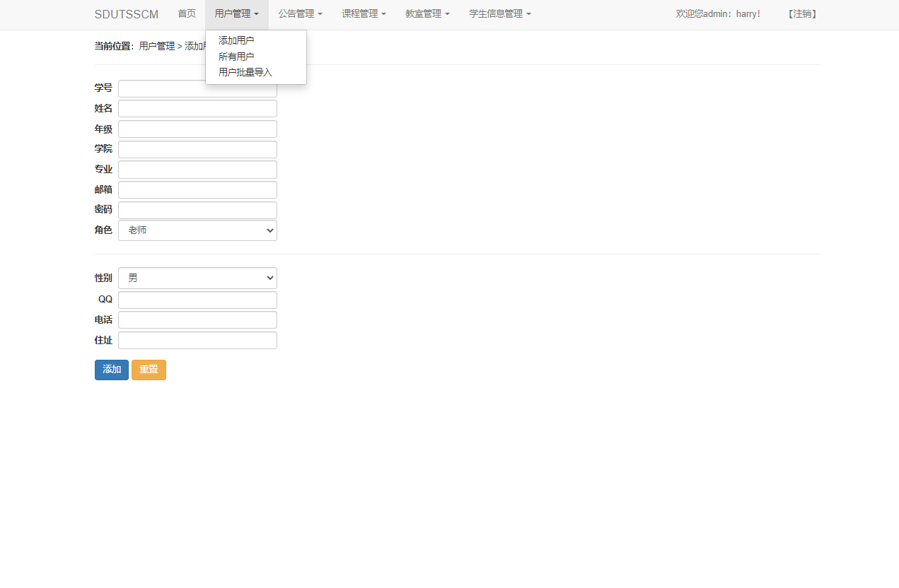The width and height of the screenshot is (899, 588).
Task: Select 添加用户 from the open menu
Action: pyautogui.click(x=236, y=40)
